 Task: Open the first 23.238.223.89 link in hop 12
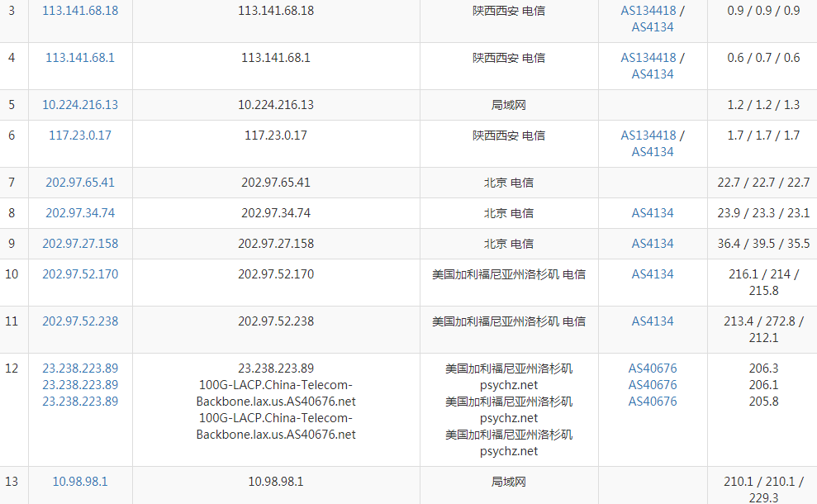coord(80,368)
